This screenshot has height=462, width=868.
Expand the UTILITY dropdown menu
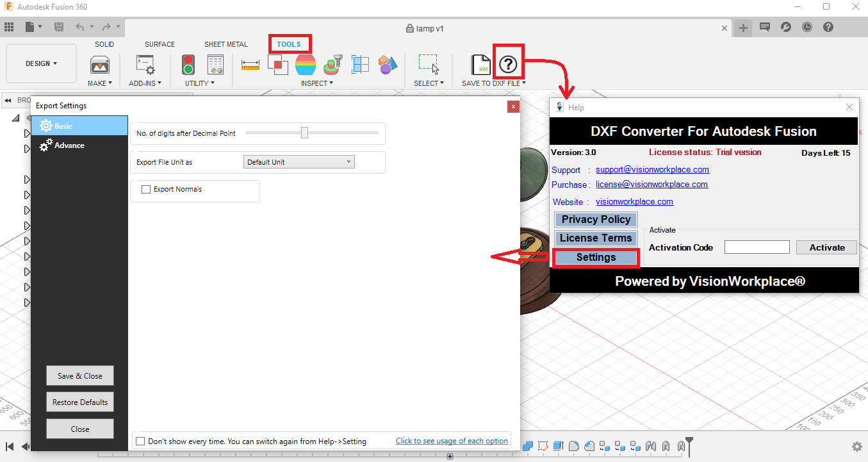pyautogui.click(x=200, y=83)
